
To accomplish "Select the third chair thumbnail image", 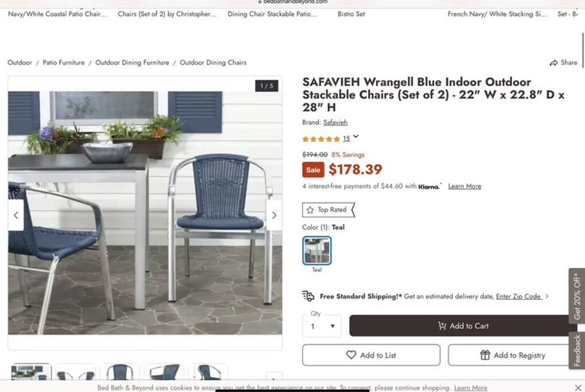I will pyautogui.click(x=119, y=373).
